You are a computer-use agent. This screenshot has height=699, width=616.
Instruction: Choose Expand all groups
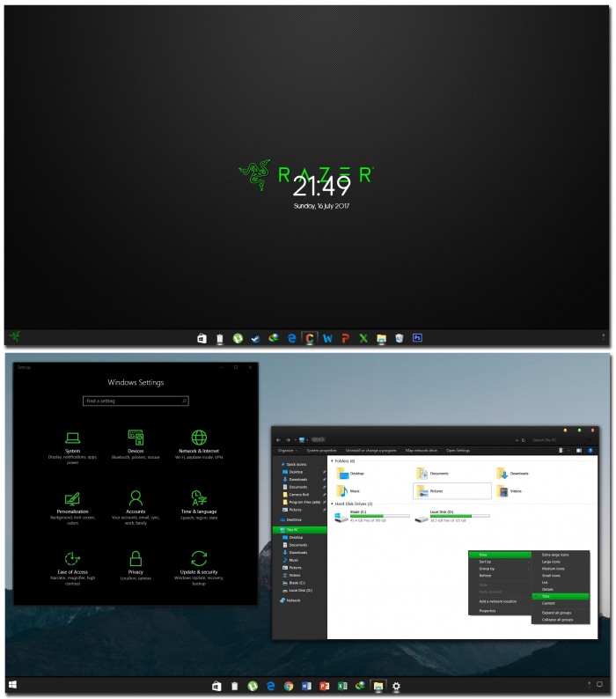[x=561, y=613]
